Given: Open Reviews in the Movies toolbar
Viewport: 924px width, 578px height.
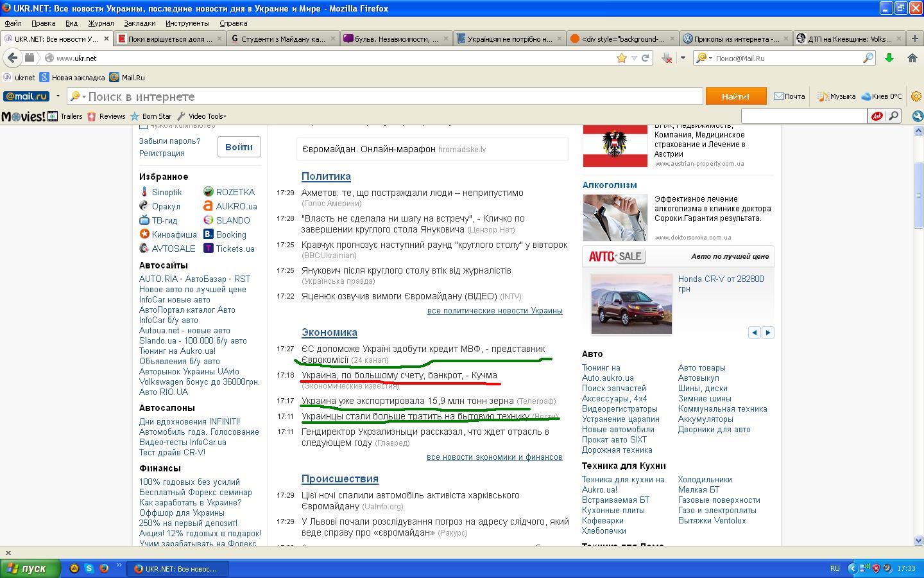Looking at the screenshot, I should tap(107, 116).
